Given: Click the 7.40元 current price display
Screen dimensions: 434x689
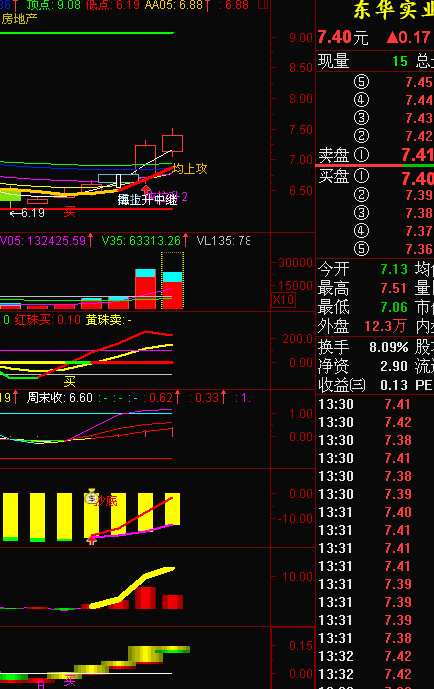Looking at the screenshot, I should click(343, 38).
